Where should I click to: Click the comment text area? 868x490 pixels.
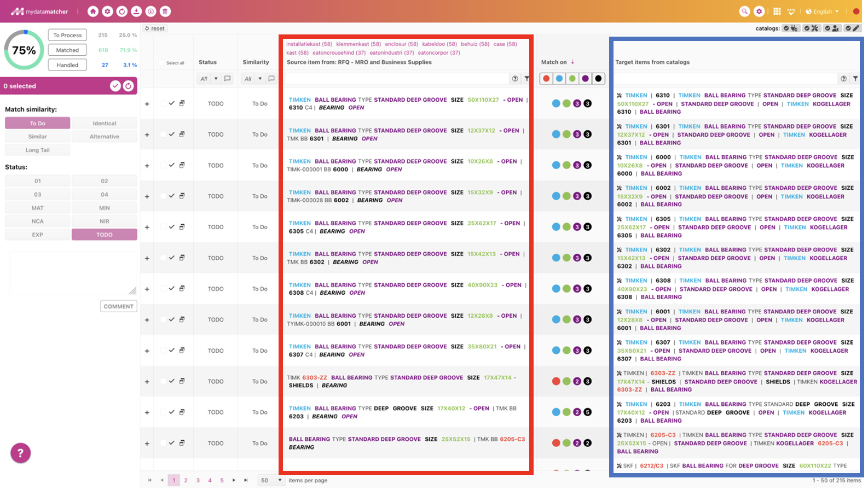click(x=73, y=273)
